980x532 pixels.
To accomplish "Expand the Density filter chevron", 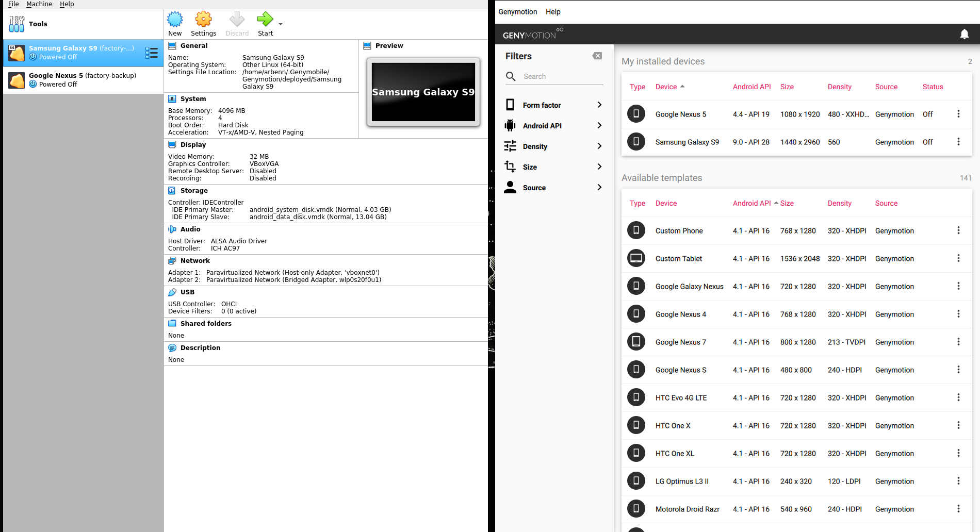I will pyautogui.click(x=599, y=146).
